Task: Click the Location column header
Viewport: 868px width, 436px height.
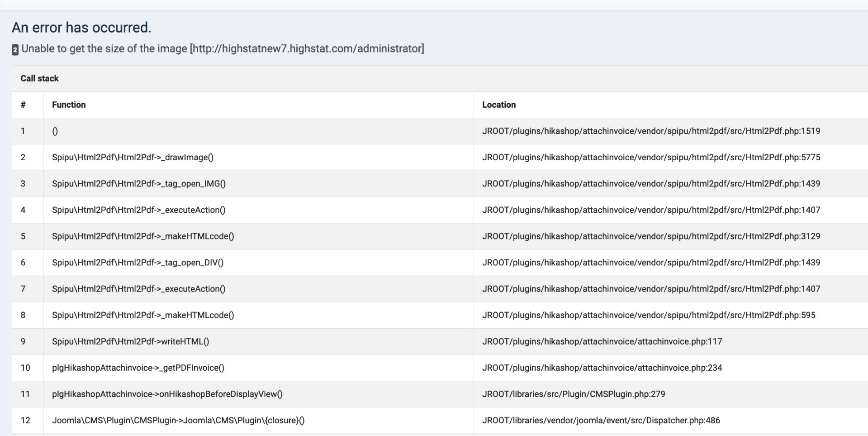Action: point(499,105)
